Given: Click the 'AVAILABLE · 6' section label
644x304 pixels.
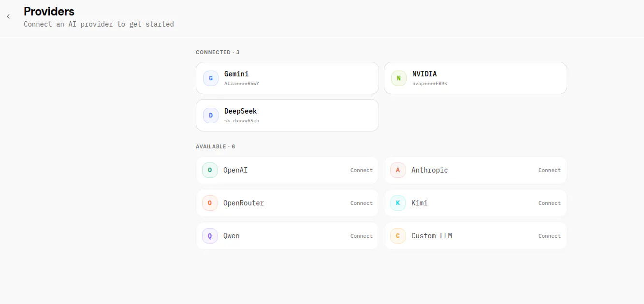Looking at the screenshot, I should click(x=216, y=146).
